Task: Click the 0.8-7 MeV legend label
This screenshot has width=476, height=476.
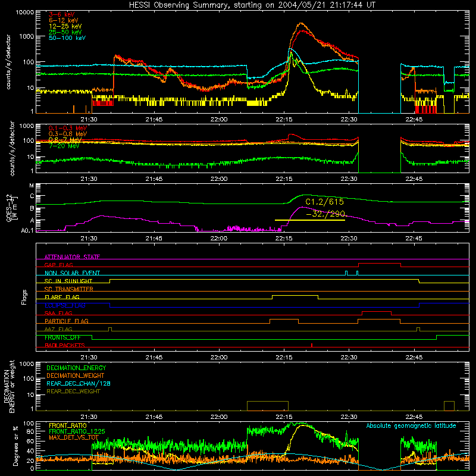Action: click(65, 140)
